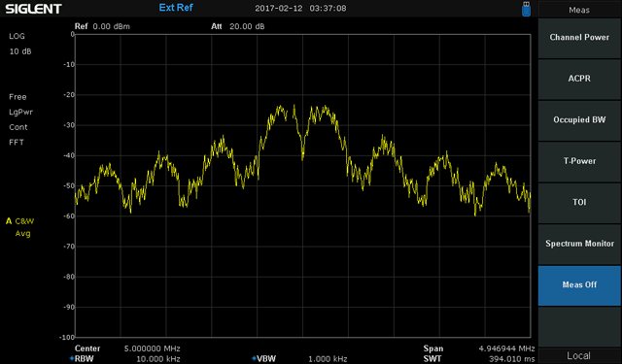Click the USB drive status icon
The height and width of the screenshot is (364, 622).
tap(526, 9)
